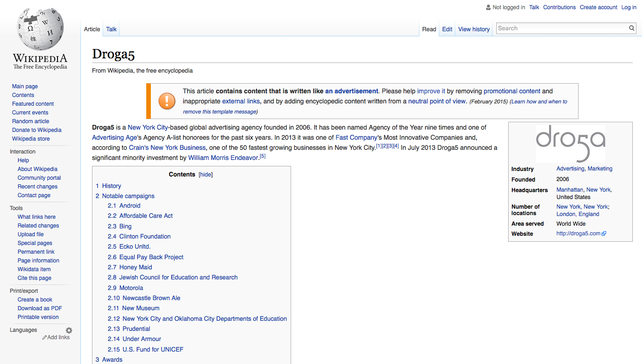Open 'neutral point of view' link

tap(437, 101)
